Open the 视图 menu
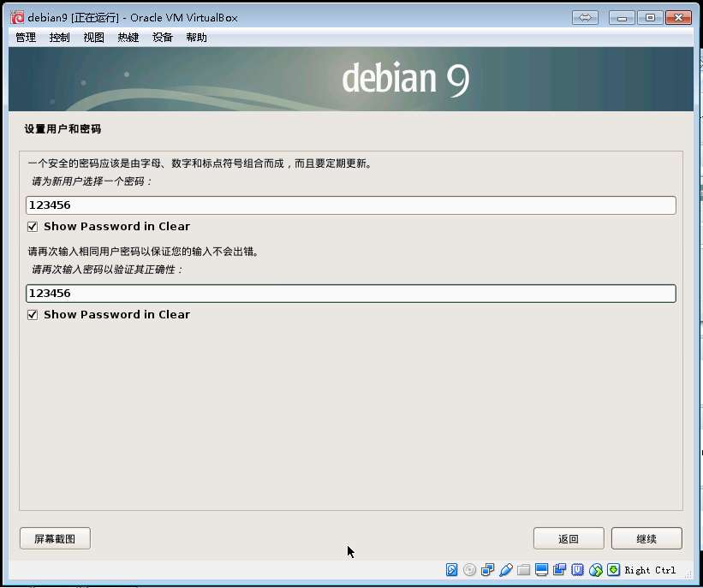The image size is (703, 588). click(93, 38)
